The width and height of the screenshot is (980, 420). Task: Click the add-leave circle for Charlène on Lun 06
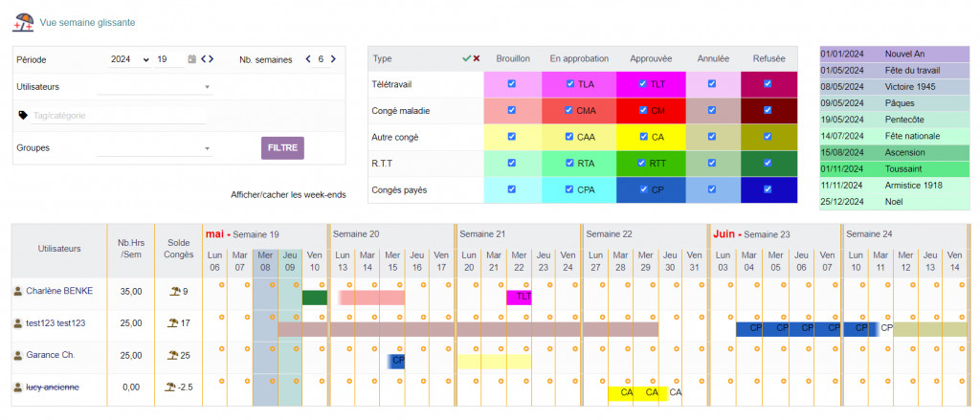tap(222, 284)
